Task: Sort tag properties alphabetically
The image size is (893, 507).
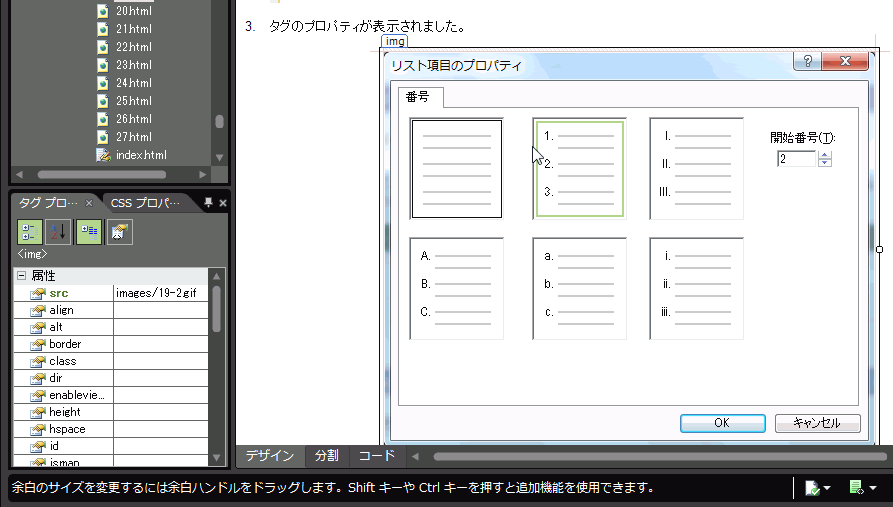Action: [x=59, y=232]
